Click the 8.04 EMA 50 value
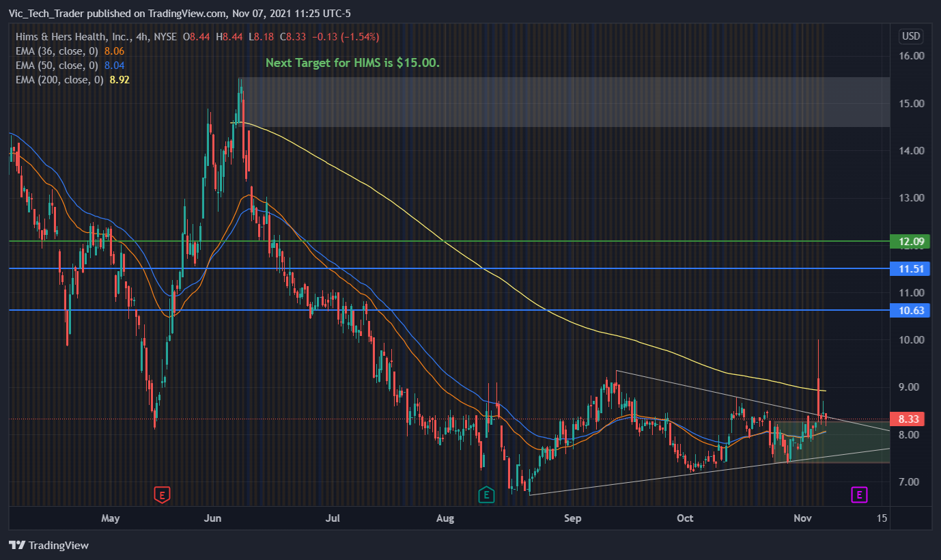The height and width of the screenshot is (560, 941). point(115,66)
